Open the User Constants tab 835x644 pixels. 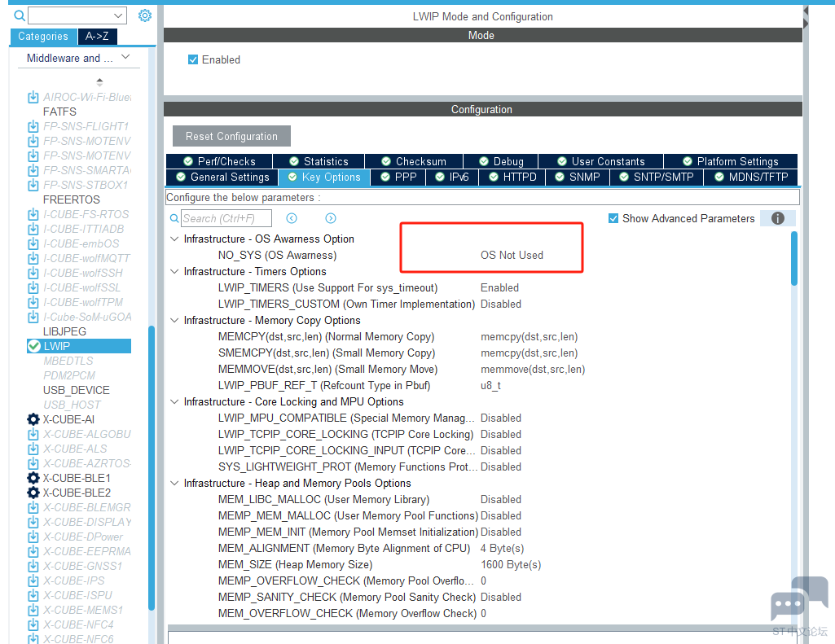[x=600, y=161]
